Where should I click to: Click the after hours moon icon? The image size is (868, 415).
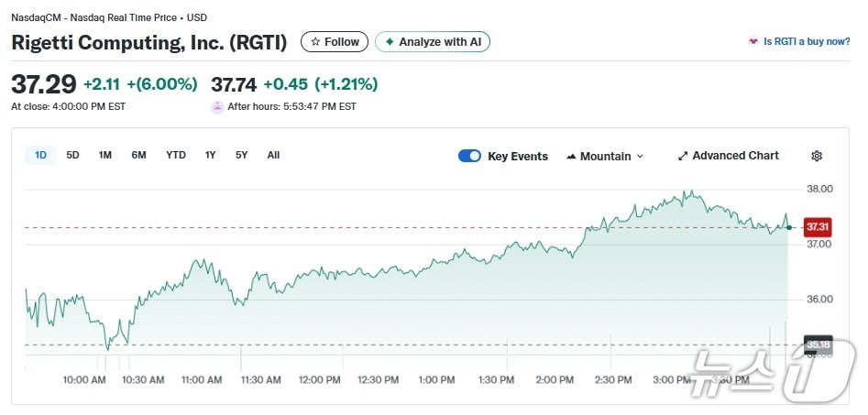(x=217, y=107)
